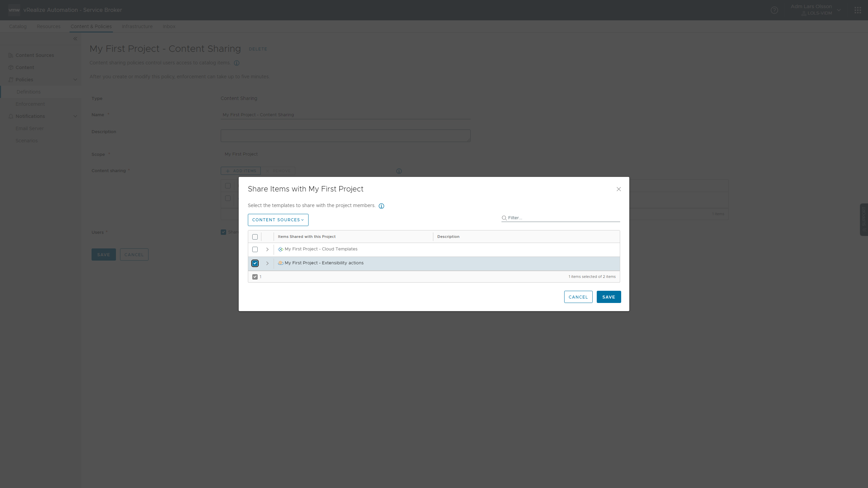Click the Extensibility actions source icon
Image resolution: width=868 pixels, height=488 pixels.
pyautogui.click(x=281, y=263)
